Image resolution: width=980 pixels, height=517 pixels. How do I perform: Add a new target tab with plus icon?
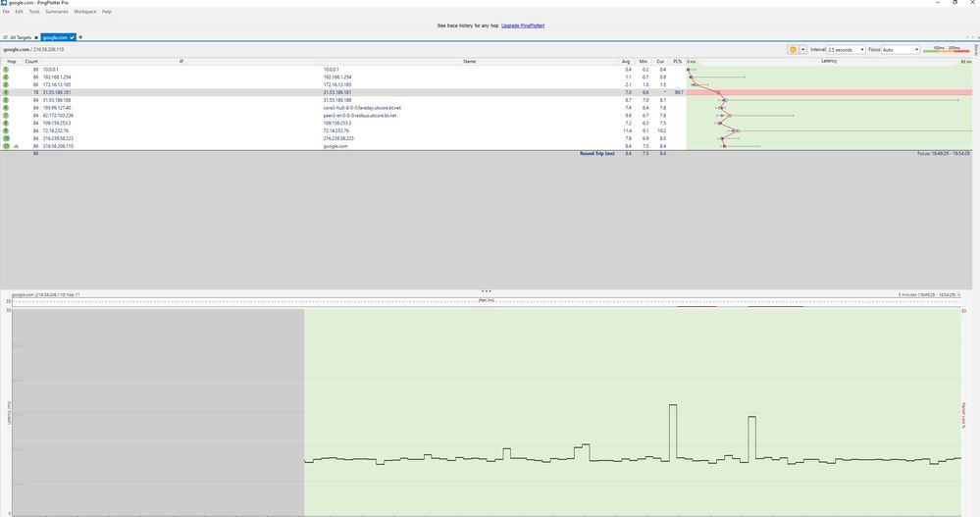pos(80,36)
